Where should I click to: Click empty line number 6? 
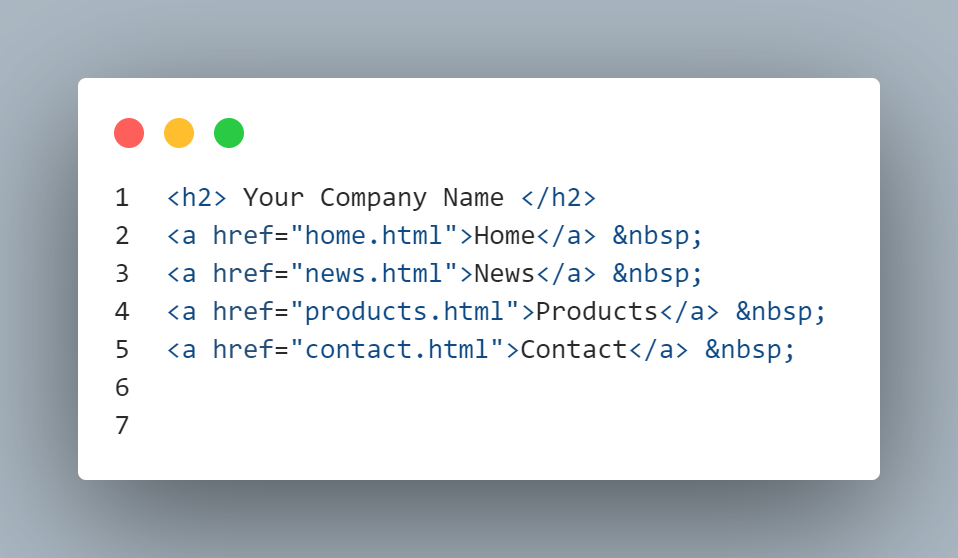tap(122, 387)
